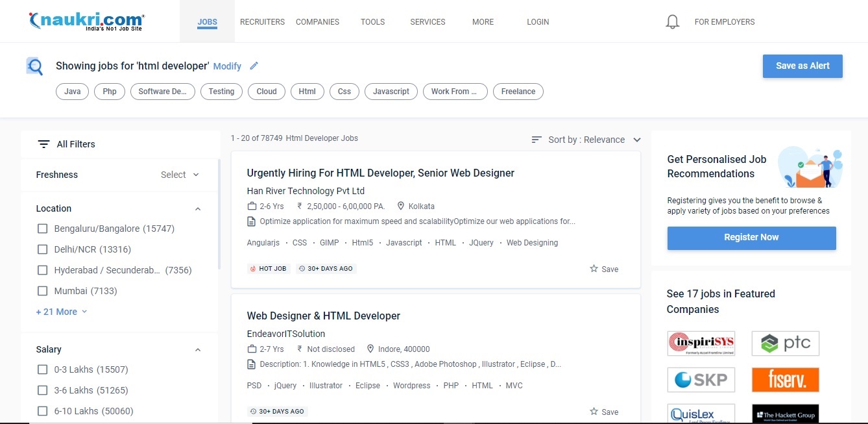868x424 pixels.
Task: Check the Bengaluru/Bangalore location checkbox
Action: tap(43, 229)
